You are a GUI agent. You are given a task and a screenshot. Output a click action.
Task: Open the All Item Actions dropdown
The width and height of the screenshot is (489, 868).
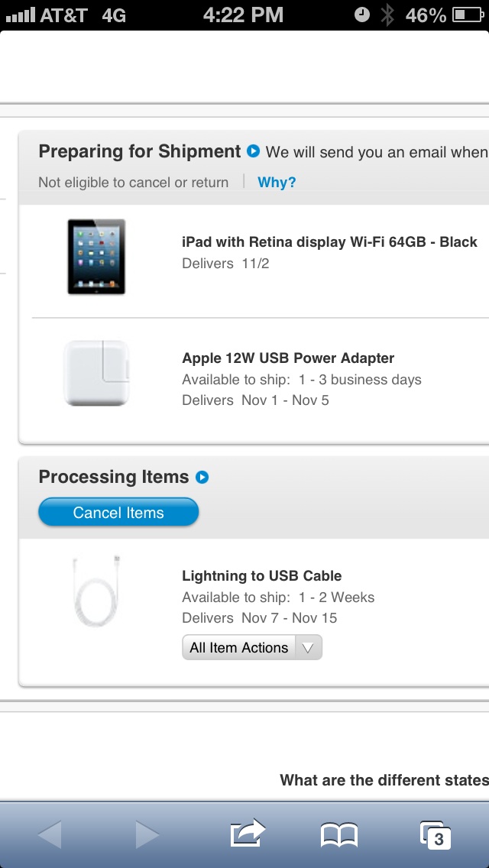click(x=252, y=647)
